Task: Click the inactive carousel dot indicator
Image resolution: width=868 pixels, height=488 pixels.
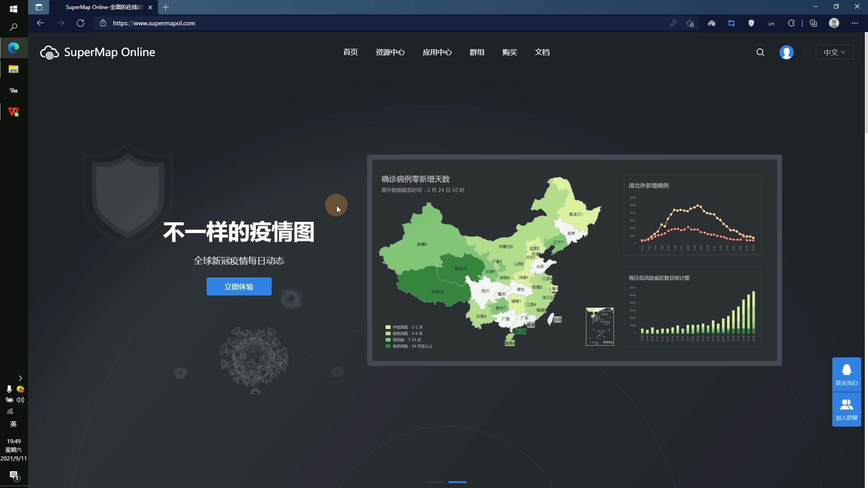Action: point(435,482)
